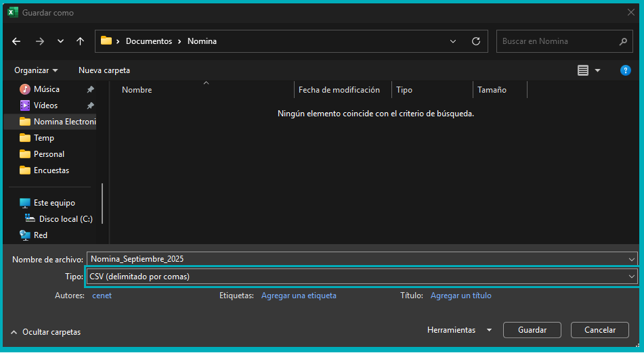Image resolution: width=644 pixels, height=353 pixels.
Task: Select the Música folder in sidebar
Action: 46,89
